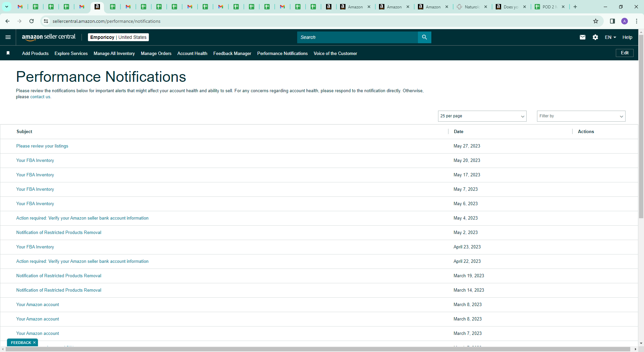Open the April 23 'Your FBA Inventory' notification
The width and height of the screenshot is (644, 352).
pos(35,247)
